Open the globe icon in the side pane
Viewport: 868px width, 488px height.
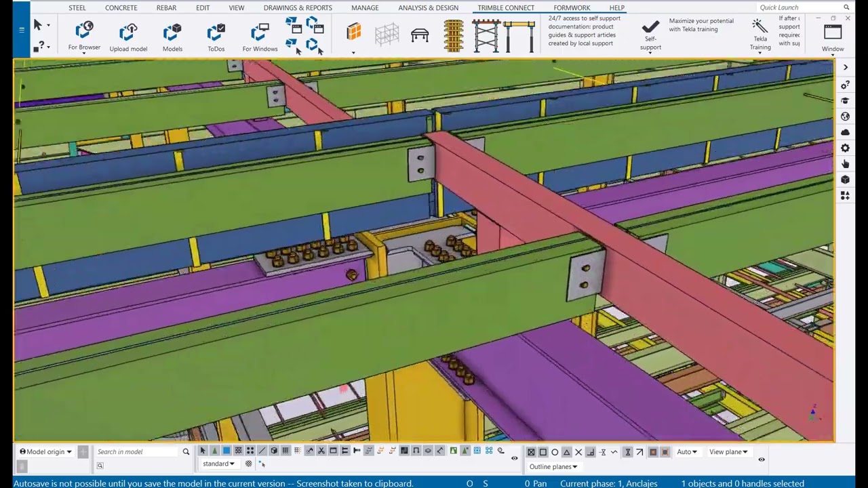845,117
